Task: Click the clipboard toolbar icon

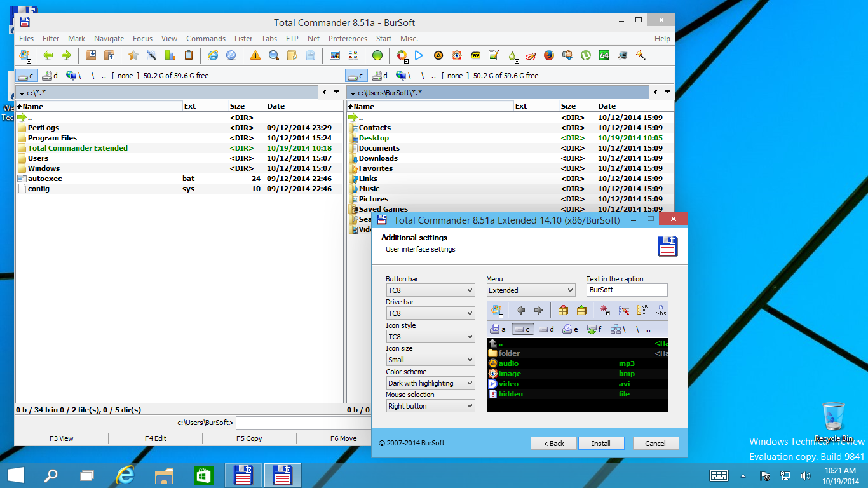Action: (x=189, y=55)
